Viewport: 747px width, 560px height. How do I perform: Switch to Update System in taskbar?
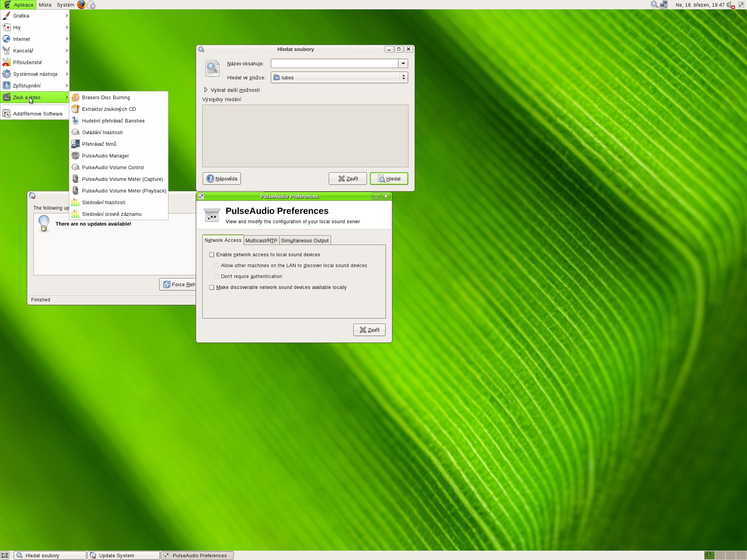pyautogui.click(x=123, y=555)
